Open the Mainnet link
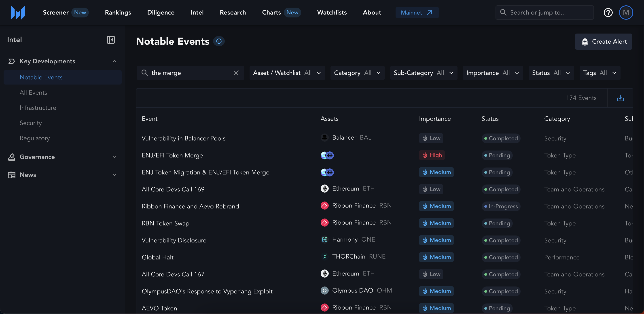This screenshot has width=644, height=314. pos(417,13)
